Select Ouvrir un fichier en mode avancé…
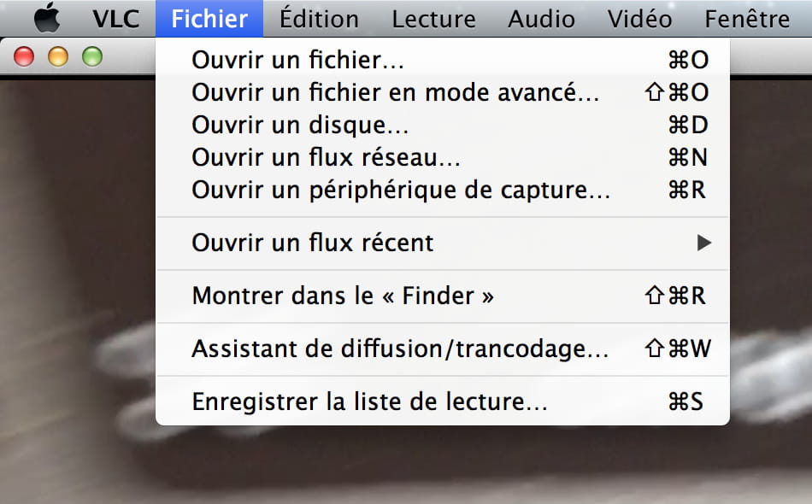Viewport: 812px width, 504px height. (x=443, y=92)
